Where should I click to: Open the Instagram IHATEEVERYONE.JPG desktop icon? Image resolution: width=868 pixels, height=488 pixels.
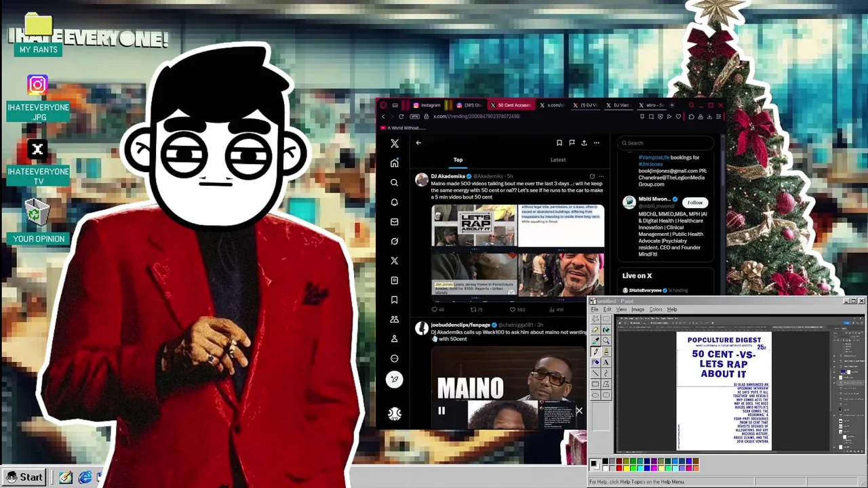tap(37, 99)
